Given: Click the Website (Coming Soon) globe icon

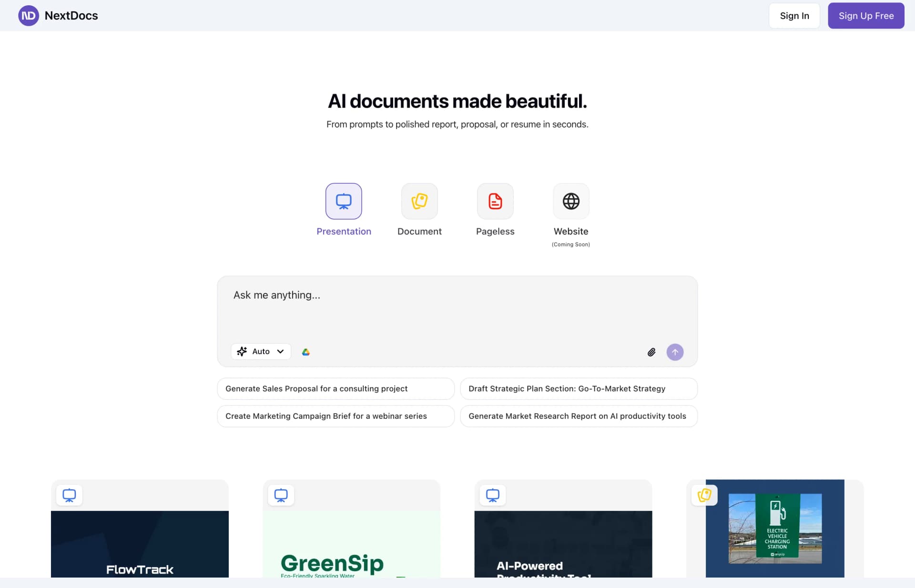Looking at the screenshot, I should 570,201.
